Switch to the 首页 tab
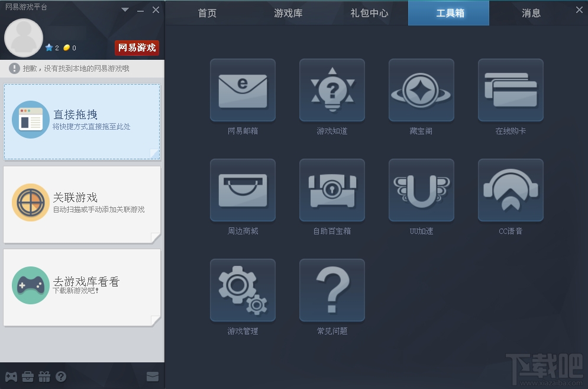588x389 pixels. coord(206,13)
